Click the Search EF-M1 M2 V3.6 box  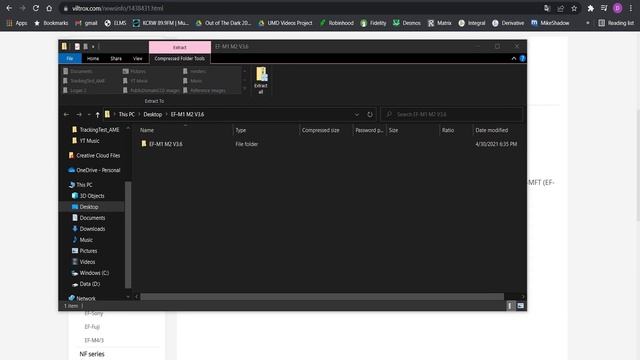coord(451,114)
